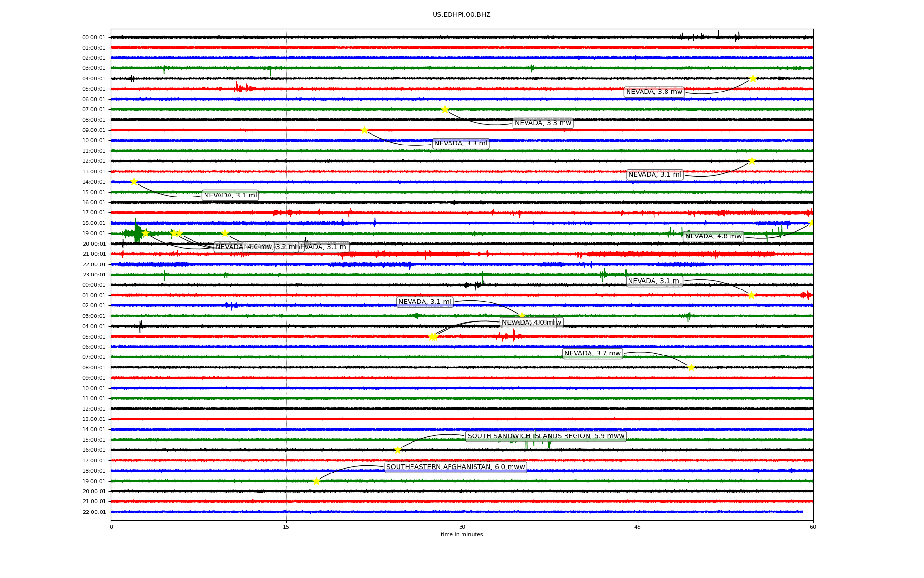Click the NEVADA, 3.1 ml label directly below NEVADA, 3.3 ml
This screenshot has width=924, height=578.
(230, 196)
